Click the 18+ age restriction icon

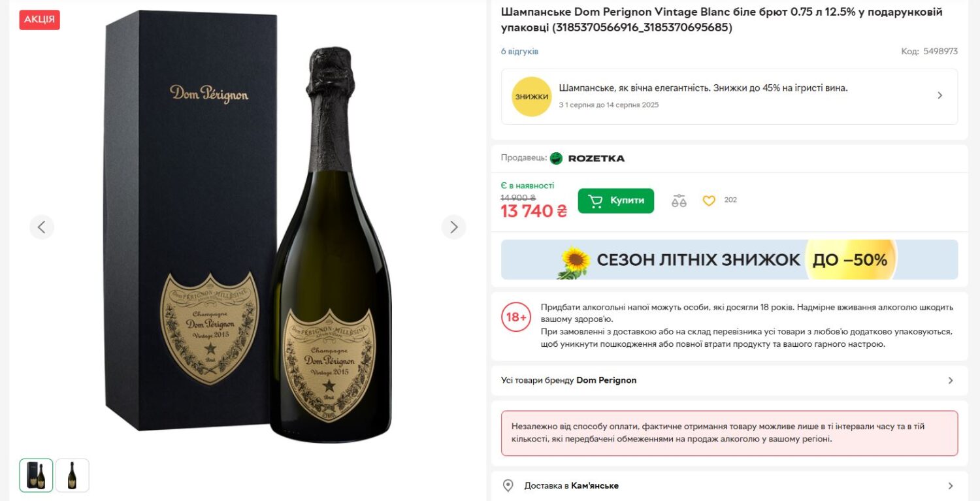pos(516,317)
